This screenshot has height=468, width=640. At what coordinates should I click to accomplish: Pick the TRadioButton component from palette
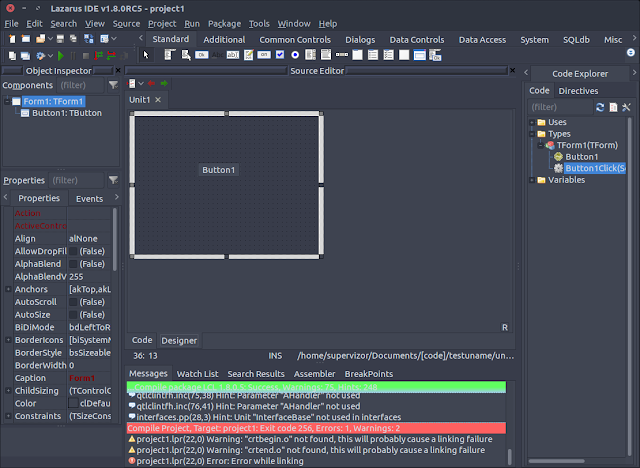pos(295,55)
